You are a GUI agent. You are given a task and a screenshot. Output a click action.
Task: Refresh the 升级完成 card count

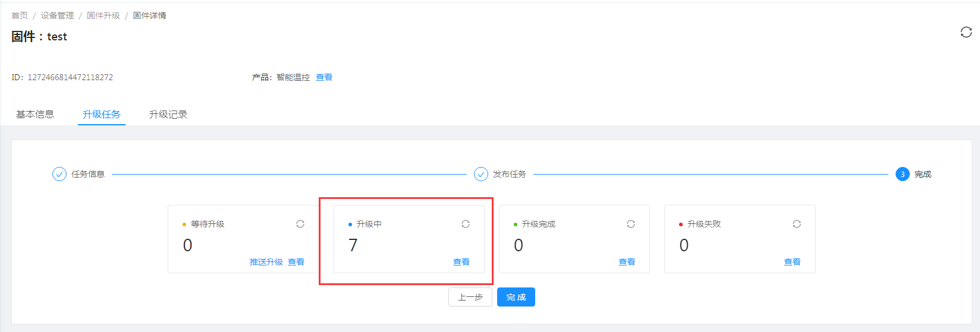click(631, 224)
